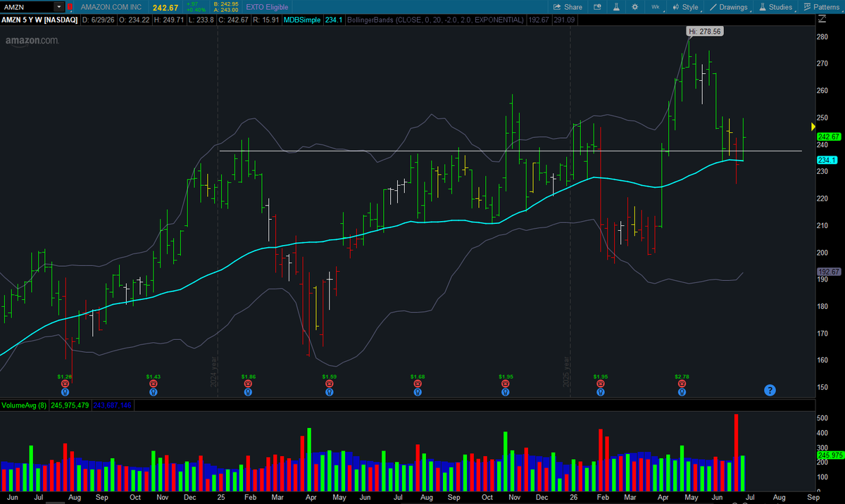Click the $2.78 earnings label

tap(681, 377)
